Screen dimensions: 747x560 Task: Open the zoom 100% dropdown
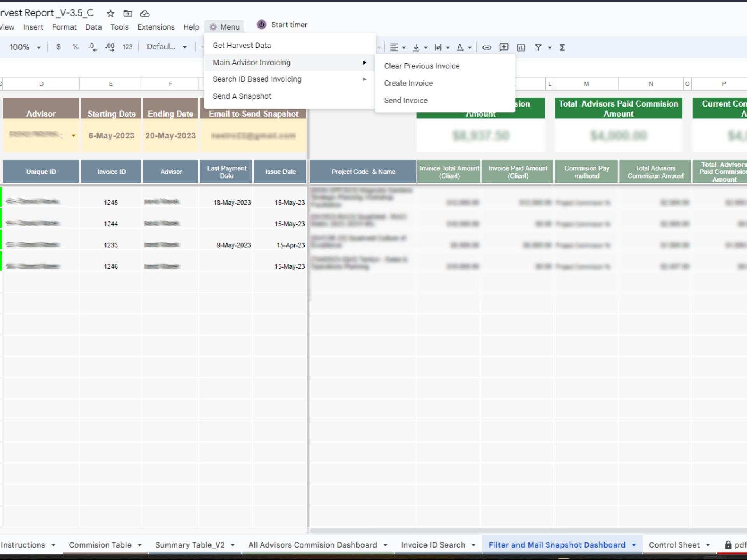[25, 47]
